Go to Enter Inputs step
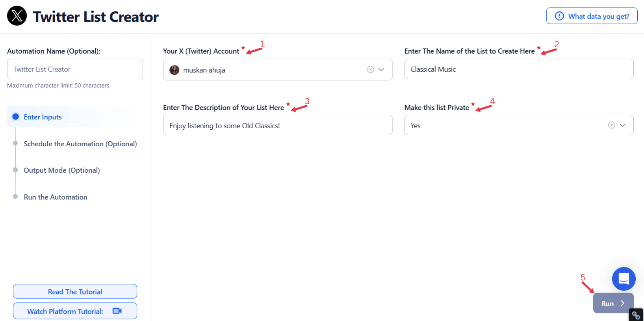The width and height of the screenshot is (644, 321). click(x=43, y=117)
